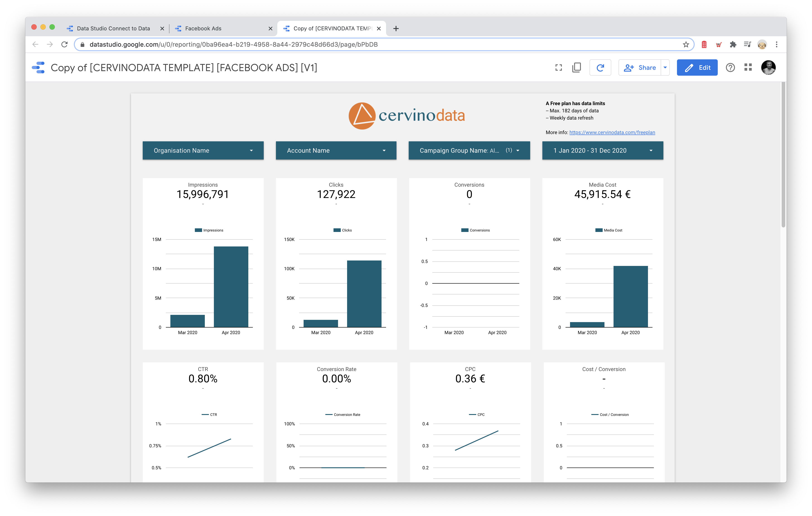812x516 pixels.
Task: Expand the Organisation Name filter
Action: point(203,151)
